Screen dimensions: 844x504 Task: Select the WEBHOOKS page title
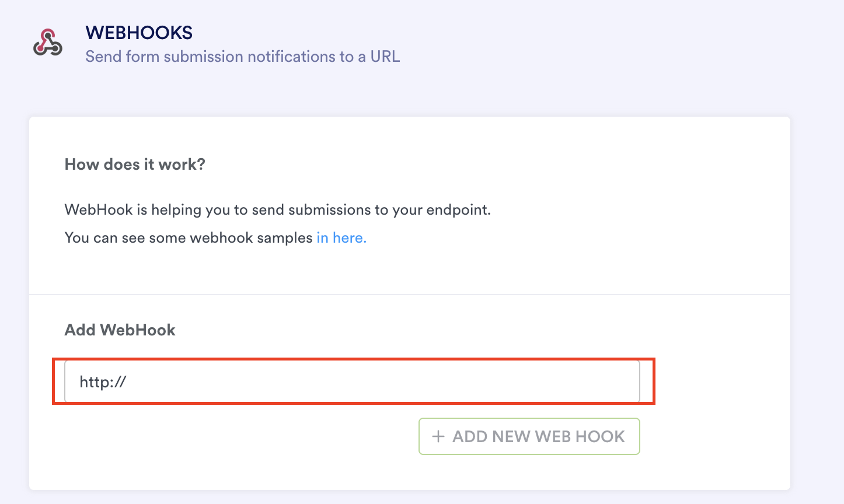click(x=139, y=33)
